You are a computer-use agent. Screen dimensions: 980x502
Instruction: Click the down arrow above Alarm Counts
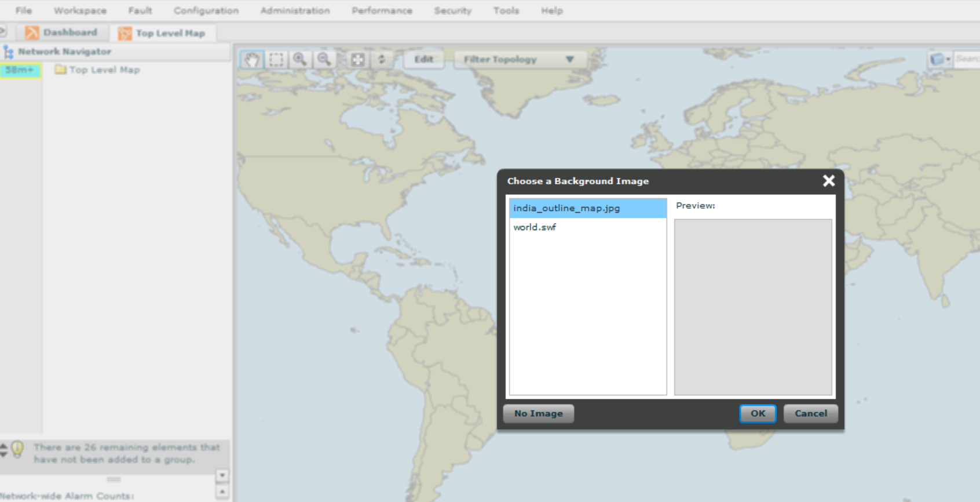coord(222,475)
